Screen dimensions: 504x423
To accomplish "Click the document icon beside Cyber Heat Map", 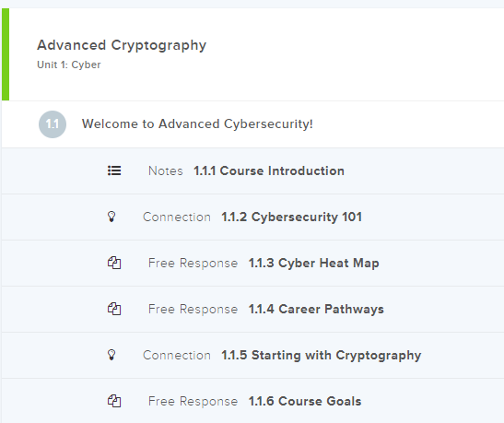I will point(114,263).
